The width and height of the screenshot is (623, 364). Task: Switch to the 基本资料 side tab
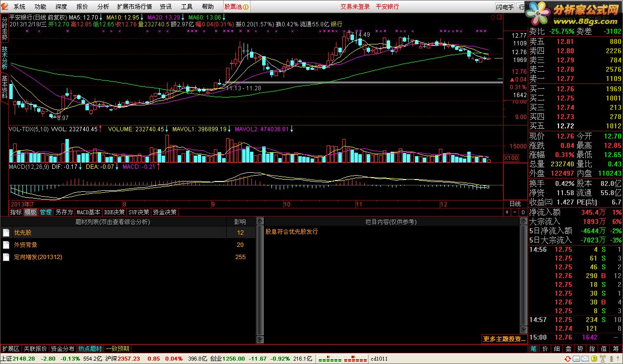(4, 87)
